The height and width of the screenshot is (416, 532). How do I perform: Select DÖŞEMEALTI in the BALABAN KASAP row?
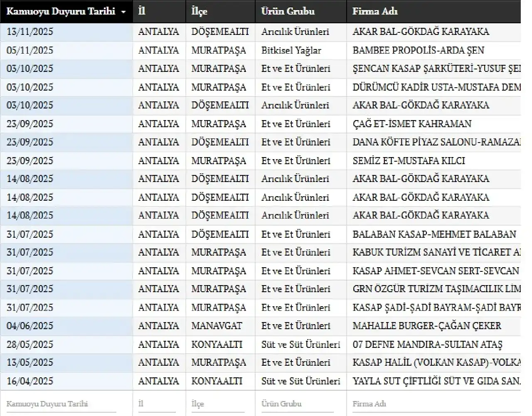(220, 234)
